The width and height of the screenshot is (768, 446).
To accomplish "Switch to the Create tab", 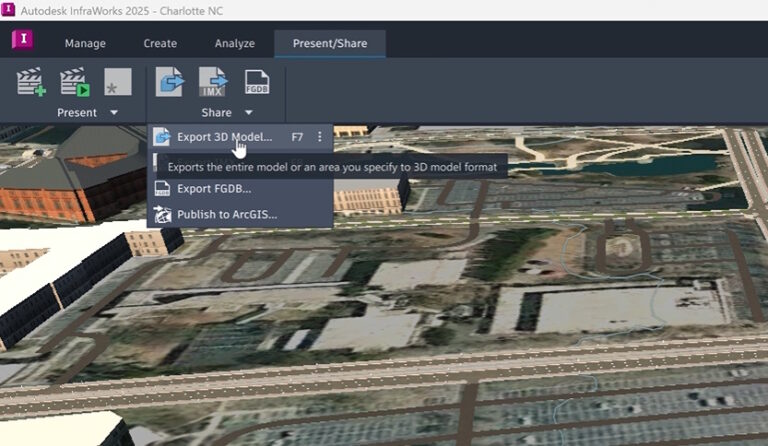I will point(160,44).
